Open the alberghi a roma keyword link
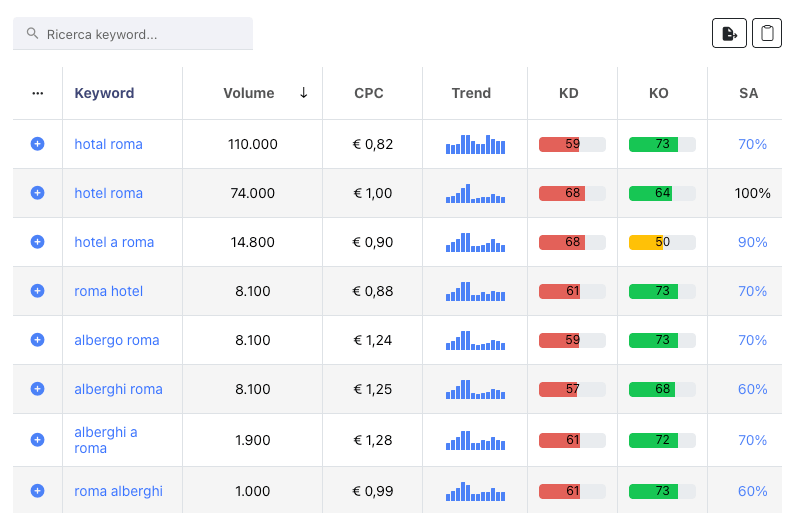The width and height of the screenshot is (798, 513). coord(106,440)
